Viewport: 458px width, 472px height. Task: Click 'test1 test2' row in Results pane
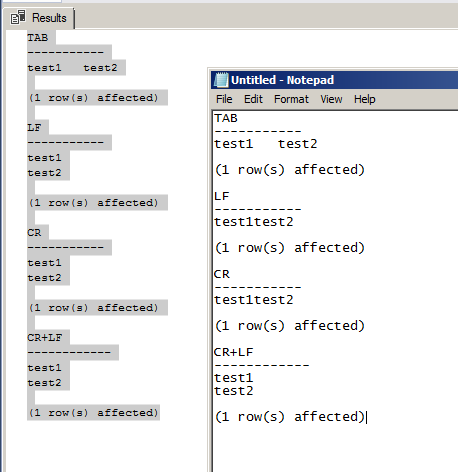(x=73, y=68)
